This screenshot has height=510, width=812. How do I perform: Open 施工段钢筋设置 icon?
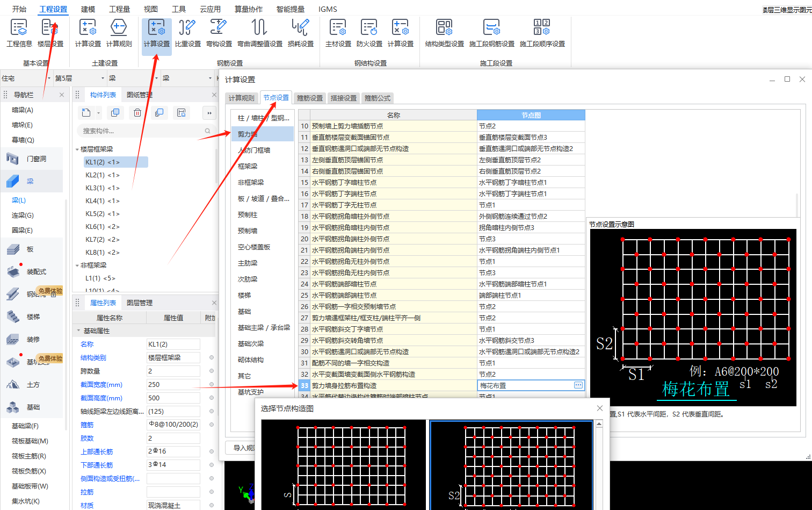[492, 33]
